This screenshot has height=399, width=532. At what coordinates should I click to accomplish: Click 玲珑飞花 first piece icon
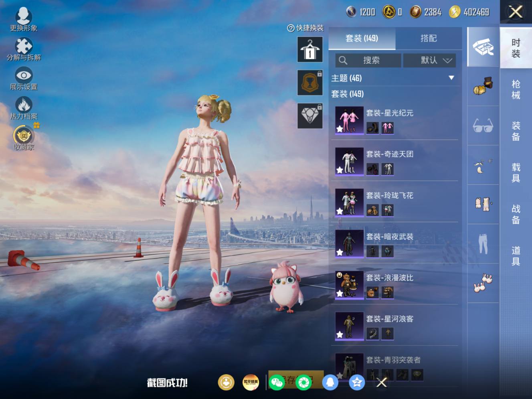pos(372,210)
